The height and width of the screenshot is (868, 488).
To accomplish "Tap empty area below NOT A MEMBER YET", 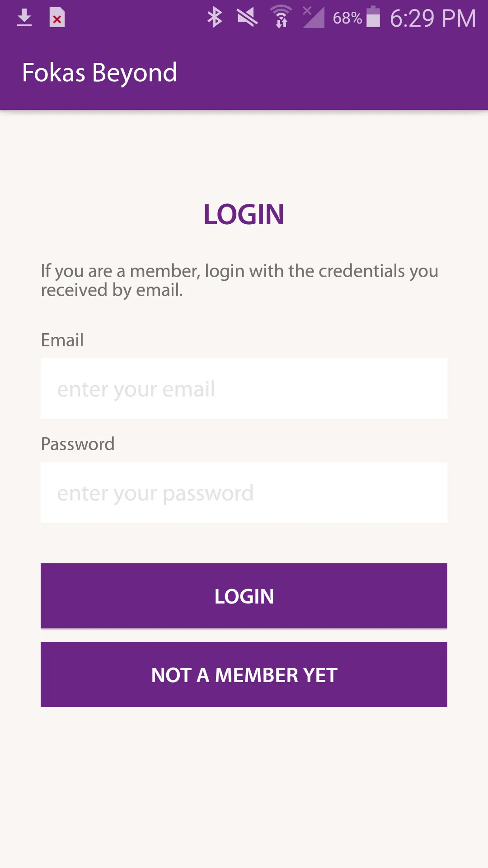I will (x=244, y=787).
